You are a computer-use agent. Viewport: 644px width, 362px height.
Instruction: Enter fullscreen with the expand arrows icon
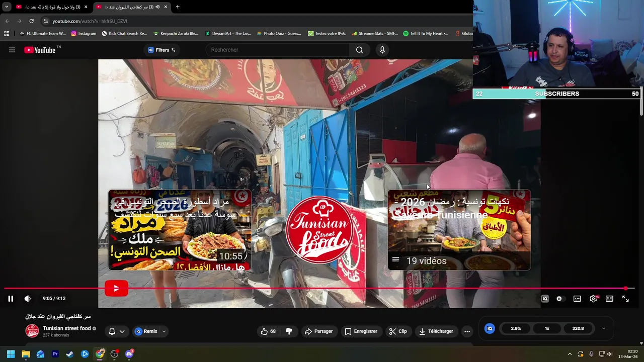coord(625,299)
